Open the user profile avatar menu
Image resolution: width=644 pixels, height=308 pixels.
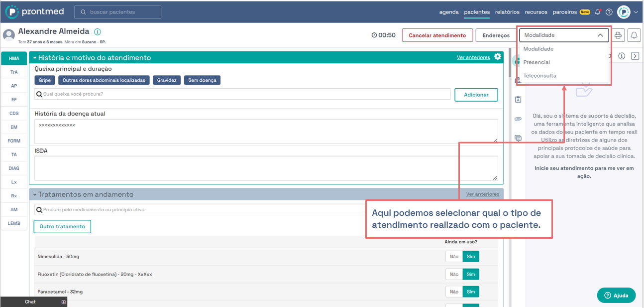[x=624, y=12]
